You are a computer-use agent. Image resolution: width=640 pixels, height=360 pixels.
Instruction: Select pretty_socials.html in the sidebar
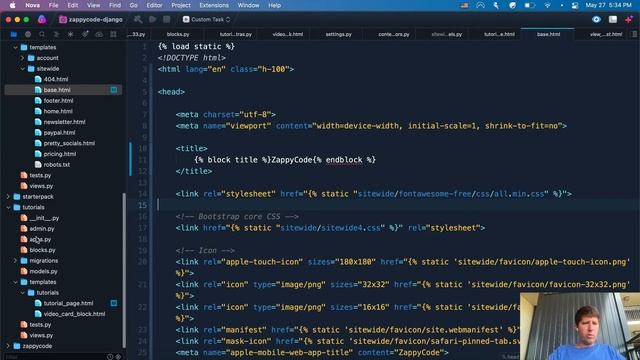pos(69,143)
